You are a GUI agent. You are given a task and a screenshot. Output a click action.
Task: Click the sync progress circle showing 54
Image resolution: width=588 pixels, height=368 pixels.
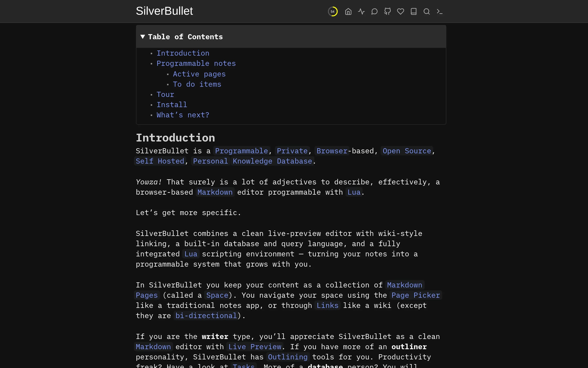333,11
